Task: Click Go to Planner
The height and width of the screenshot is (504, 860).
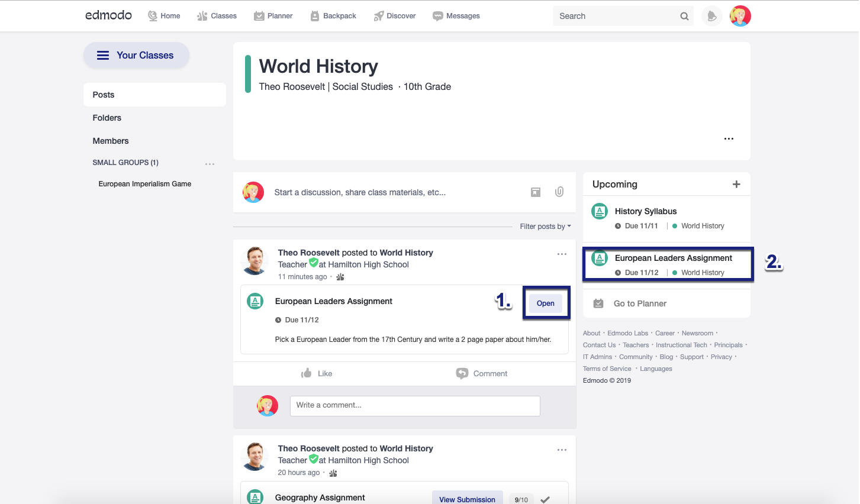Action: 640,303
